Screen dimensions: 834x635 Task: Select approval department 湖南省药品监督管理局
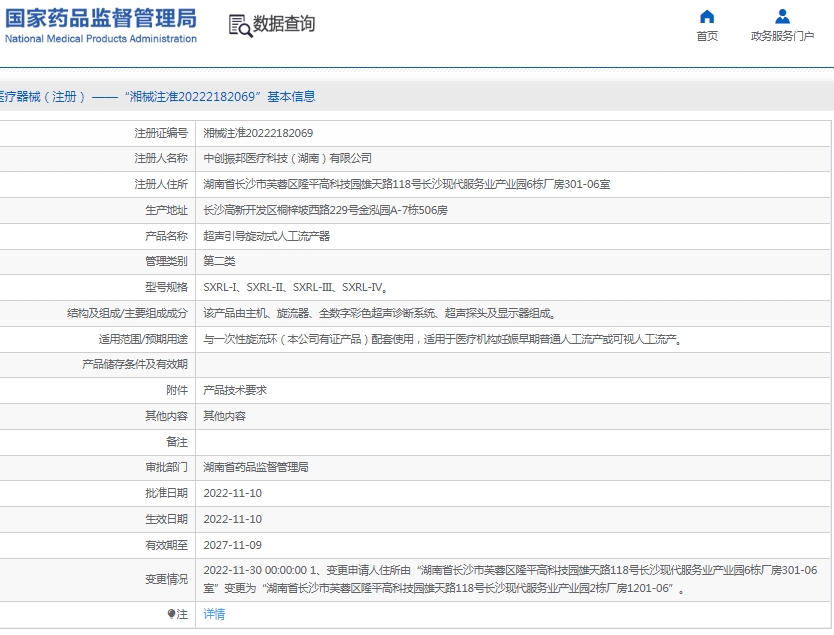[256, 467]
